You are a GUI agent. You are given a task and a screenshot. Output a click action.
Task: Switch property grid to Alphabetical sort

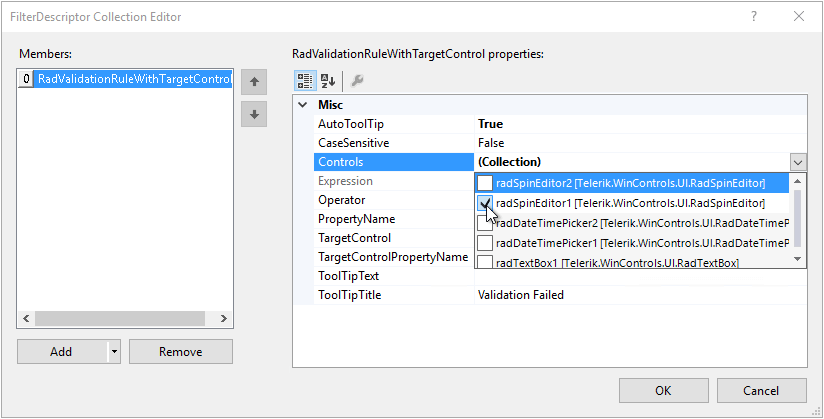tap(328, 80)
